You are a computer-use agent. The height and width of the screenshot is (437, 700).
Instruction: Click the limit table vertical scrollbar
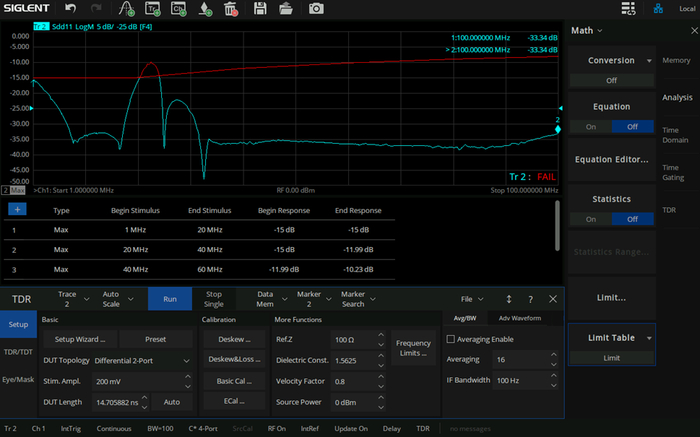pyautogui.click(x=557, y=226)
